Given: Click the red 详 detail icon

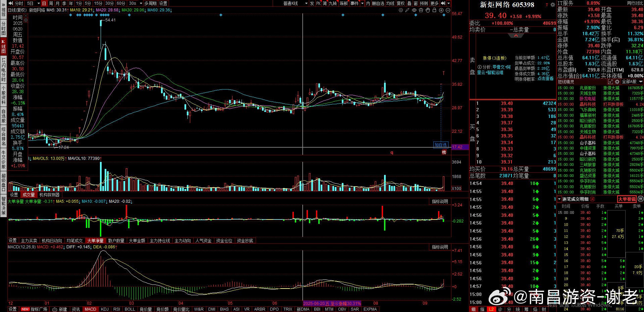Looking at the screenshot, I should click(x=593, y=199).
